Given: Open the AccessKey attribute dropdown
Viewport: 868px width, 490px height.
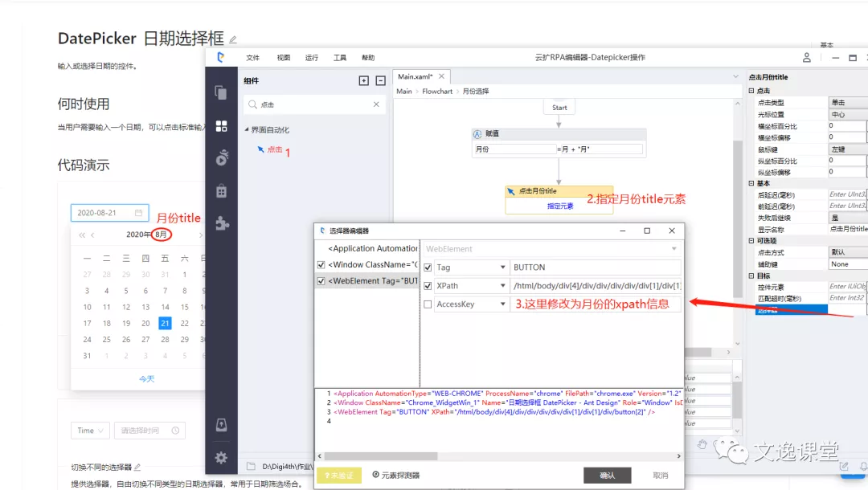Looking at the screenshot, I should tap(503, 304).
